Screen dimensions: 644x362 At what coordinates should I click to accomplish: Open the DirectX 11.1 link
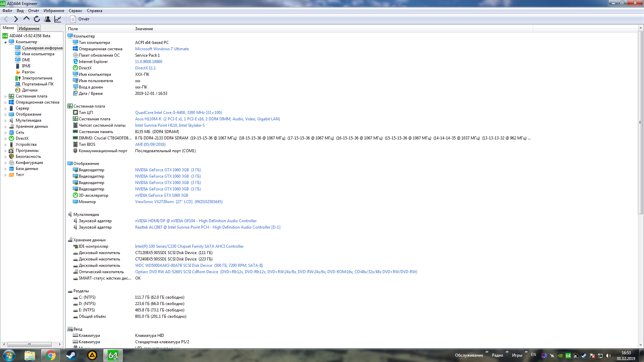pos(145,68)
